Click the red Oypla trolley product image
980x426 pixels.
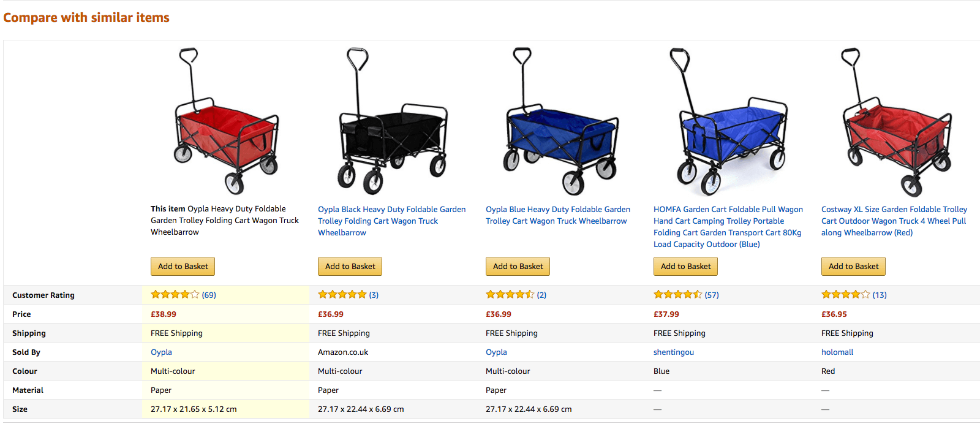pos(227,123)
